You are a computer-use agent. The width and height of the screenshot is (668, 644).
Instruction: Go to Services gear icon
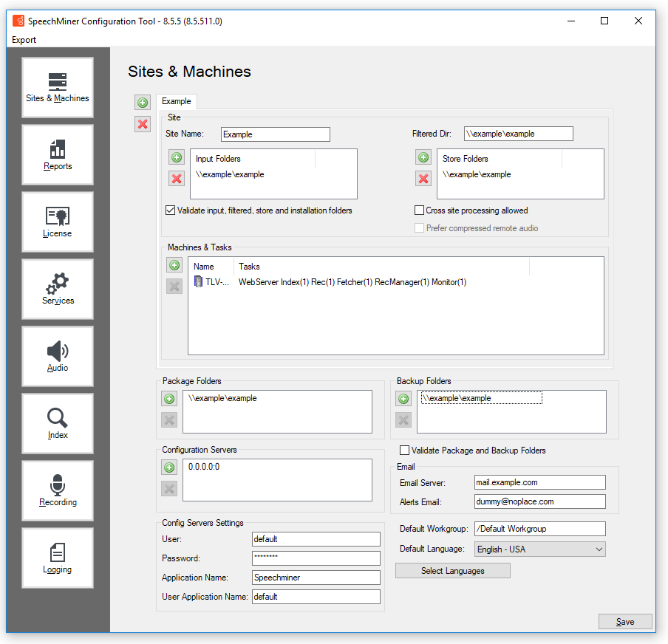[x=58, y=290]
